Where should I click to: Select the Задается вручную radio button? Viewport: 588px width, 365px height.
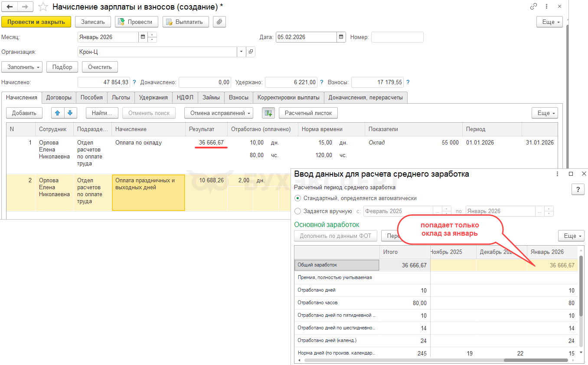pos(297,211)
